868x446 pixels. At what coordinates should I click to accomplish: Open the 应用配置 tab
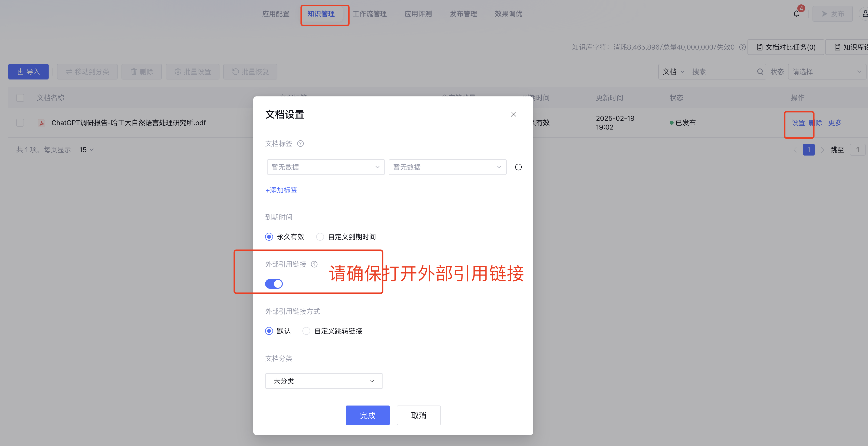point(276,14)
